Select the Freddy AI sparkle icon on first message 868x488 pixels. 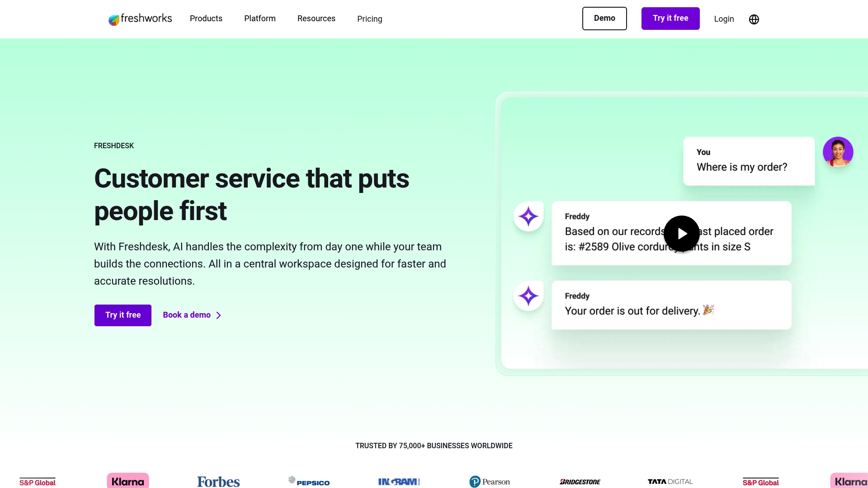[528, 216]
